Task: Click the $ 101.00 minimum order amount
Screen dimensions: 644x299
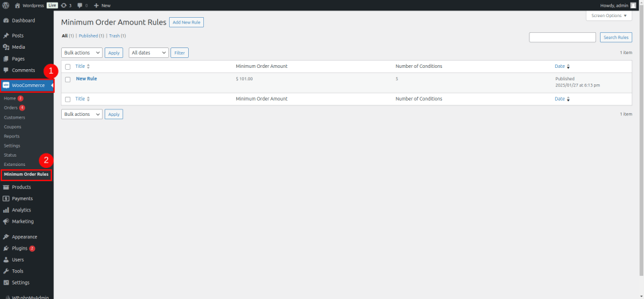Action: point(244,78)
